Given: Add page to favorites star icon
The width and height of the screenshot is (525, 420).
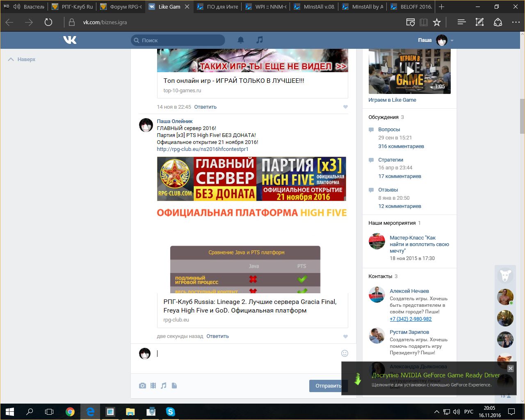Looking at the screenshot, I should click(437, 22).
